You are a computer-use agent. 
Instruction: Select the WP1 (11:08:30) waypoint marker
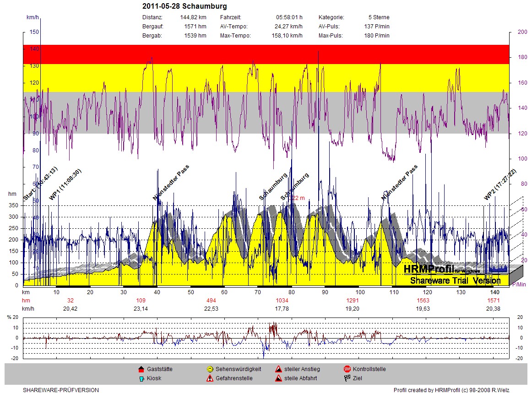point(65,185)
